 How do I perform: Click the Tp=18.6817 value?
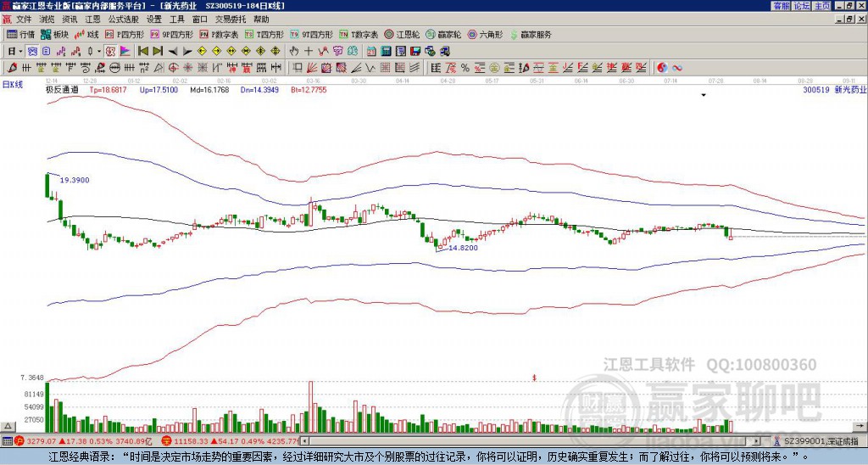point(108,89)
